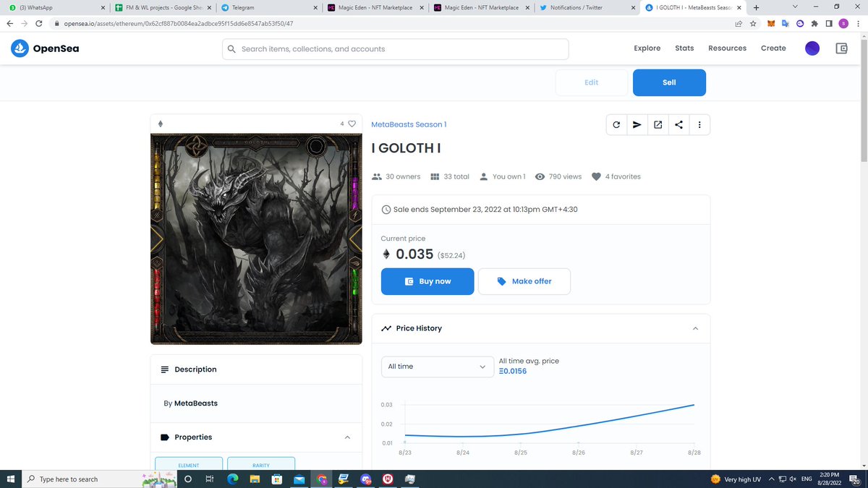Open the account avatar in OpenSea header

812,48
